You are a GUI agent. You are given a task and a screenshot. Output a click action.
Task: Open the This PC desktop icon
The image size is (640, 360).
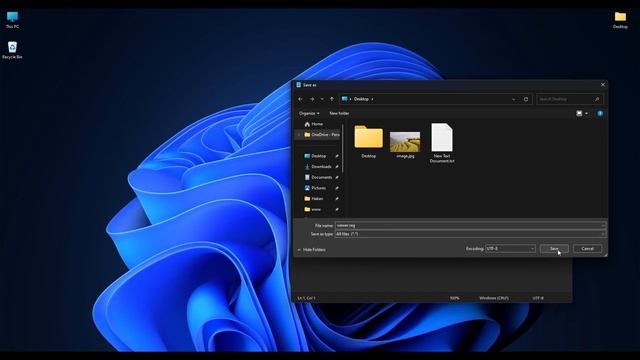12,20
